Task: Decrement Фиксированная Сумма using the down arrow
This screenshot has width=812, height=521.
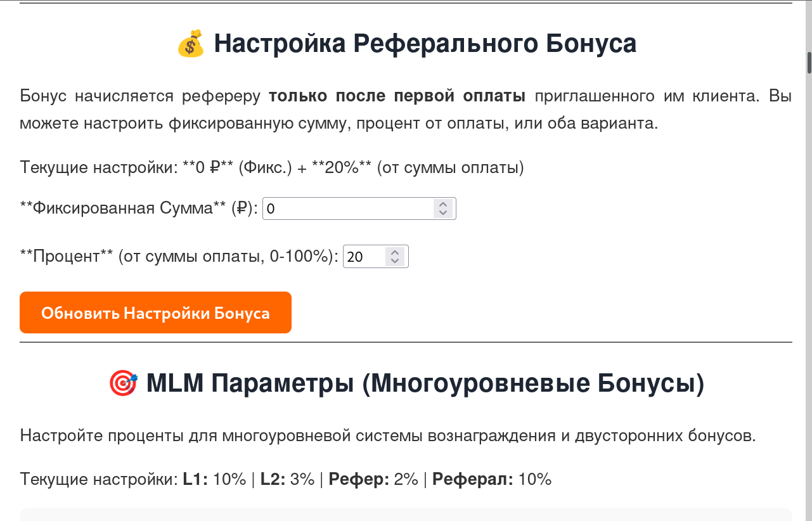Action: pos(444,212)
